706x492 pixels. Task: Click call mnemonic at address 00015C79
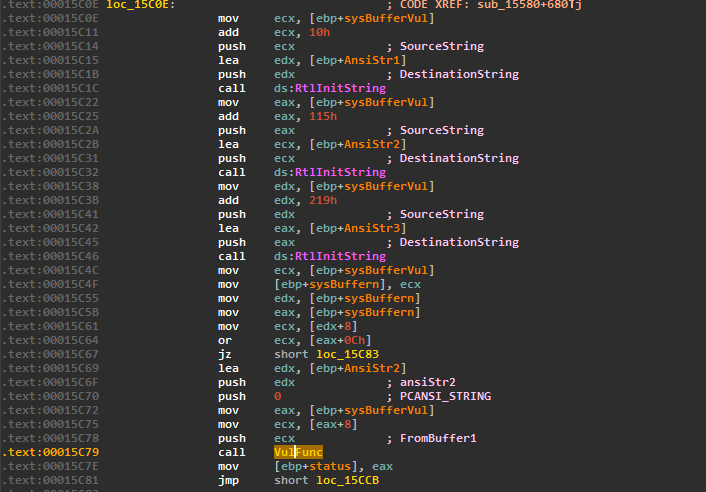232,452
